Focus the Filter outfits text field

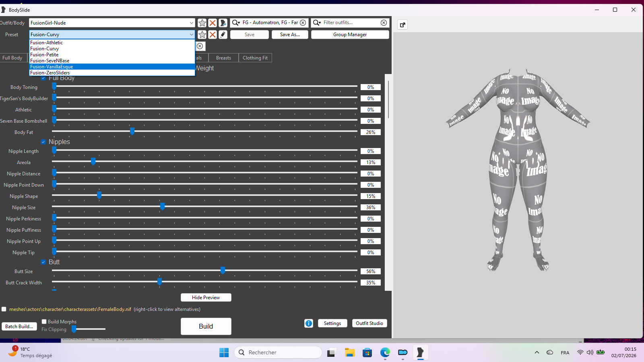point(351,23)
